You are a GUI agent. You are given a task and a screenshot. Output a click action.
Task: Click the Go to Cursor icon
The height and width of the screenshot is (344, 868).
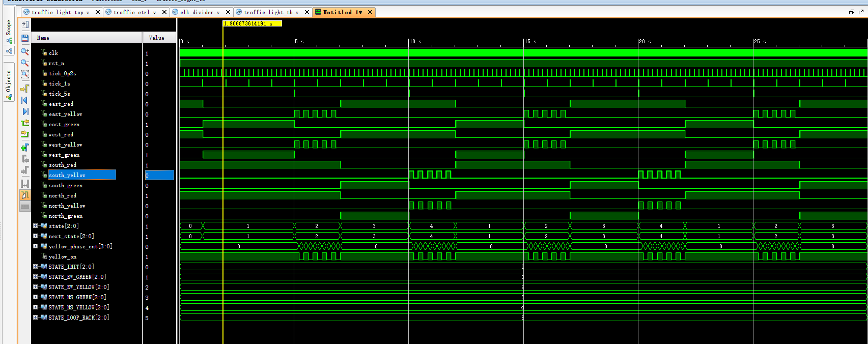pos(24,89)
